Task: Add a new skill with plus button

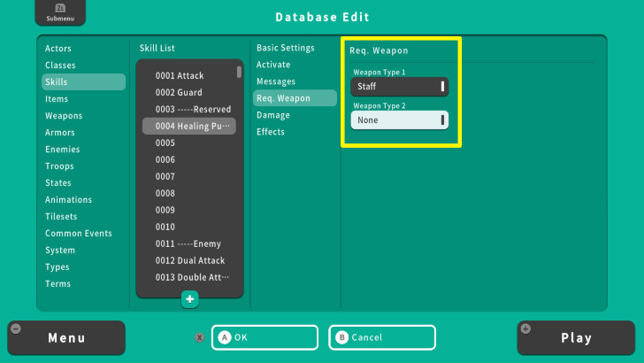Action: tap(189, 299)
